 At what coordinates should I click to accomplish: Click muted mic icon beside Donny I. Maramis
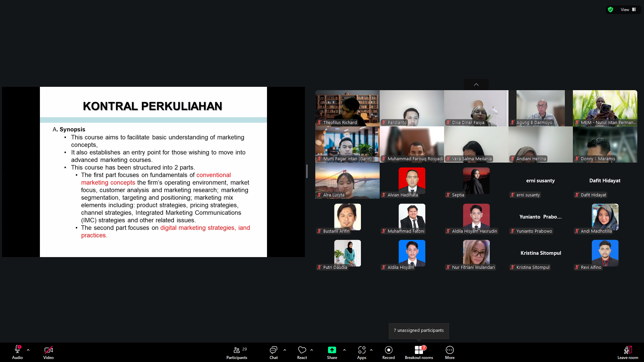pyautogui.click(x=577, y=159)
